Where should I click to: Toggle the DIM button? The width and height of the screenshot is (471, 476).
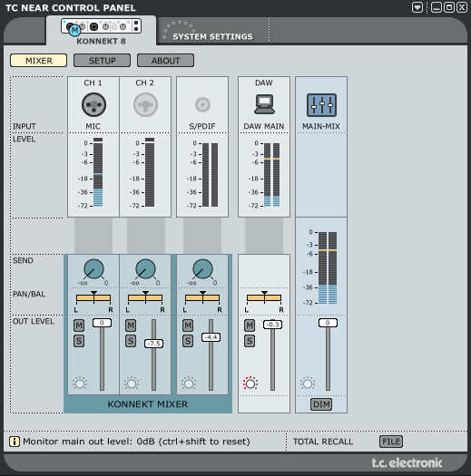[x=321, y=404]
